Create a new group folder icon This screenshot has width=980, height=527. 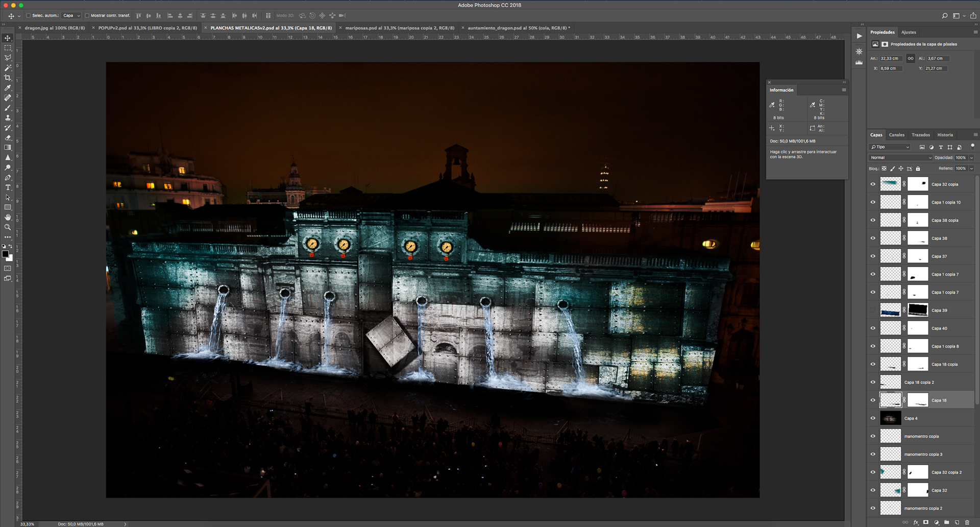(x=947, y=522)
